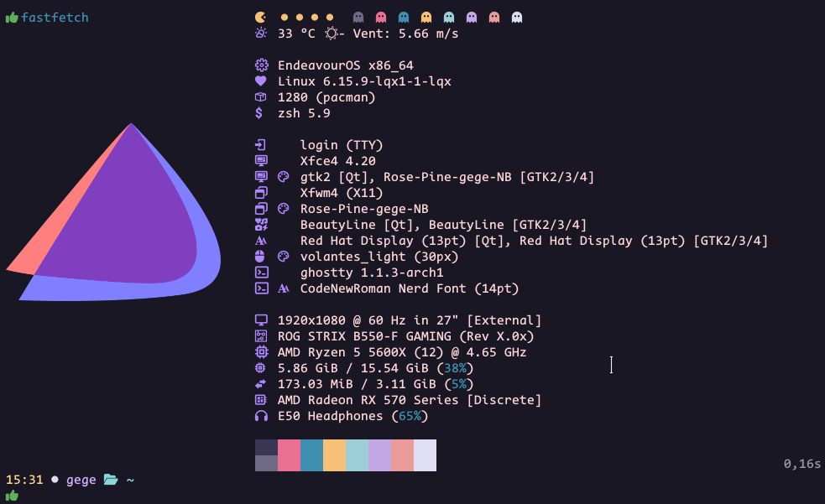
Task: Click the monitor icon beside 1920x1080
Action: click(261, 320)
